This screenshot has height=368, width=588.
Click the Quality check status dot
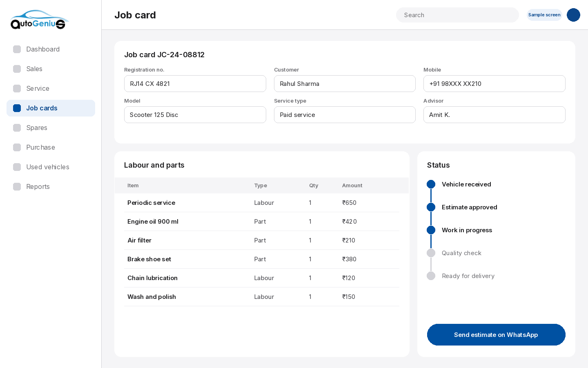pos(431,253)
